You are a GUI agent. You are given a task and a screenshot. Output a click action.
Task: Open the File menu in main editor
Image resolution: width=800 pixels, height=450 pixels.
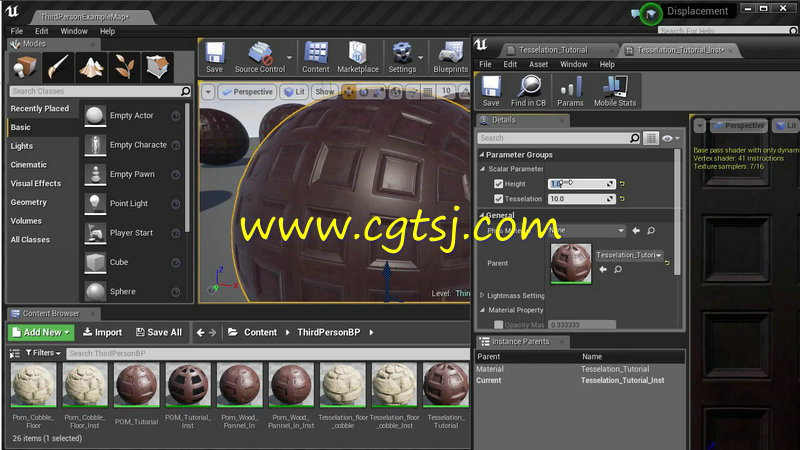[x=17, y=31]
